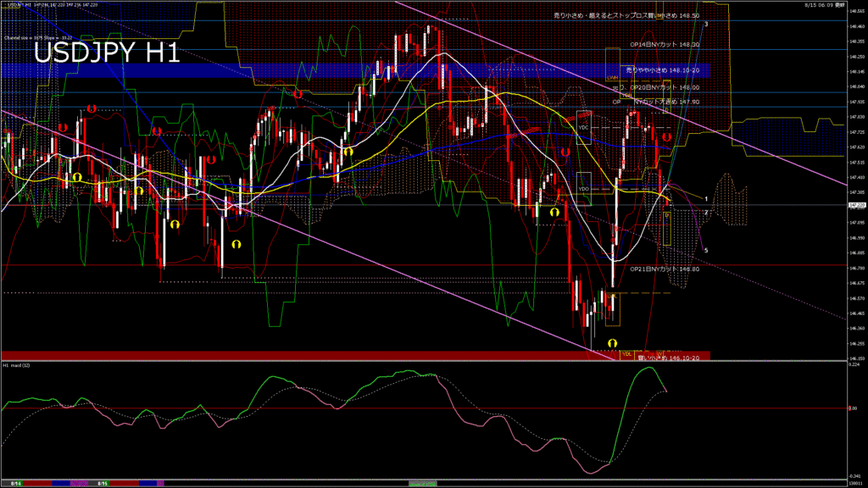Click wave number 5 projection marker
This screenshot has height=488, width=868.
point(706,251)
